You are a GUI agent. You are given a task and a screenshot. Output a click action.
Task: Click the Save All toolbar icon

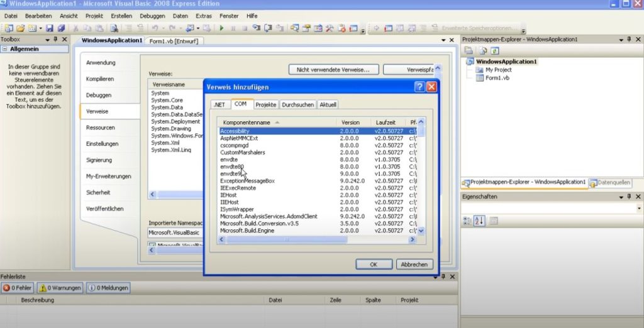click(x=61, y=28)
